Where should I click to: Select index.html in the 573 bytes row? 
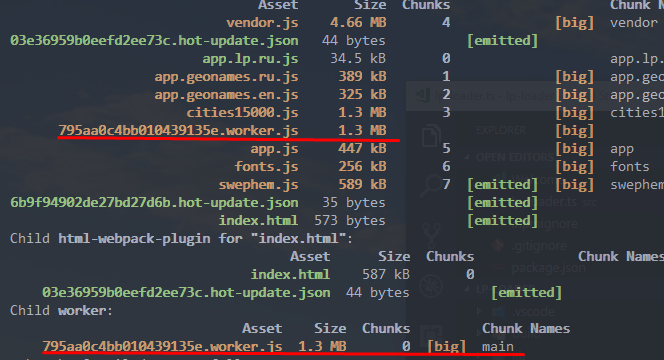(258, 221)
